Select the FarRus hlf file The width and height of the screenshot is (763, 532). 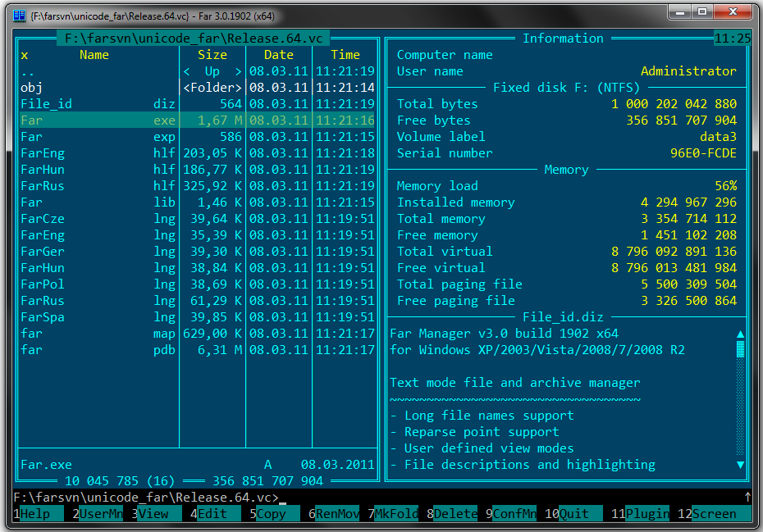pos(197,186)
